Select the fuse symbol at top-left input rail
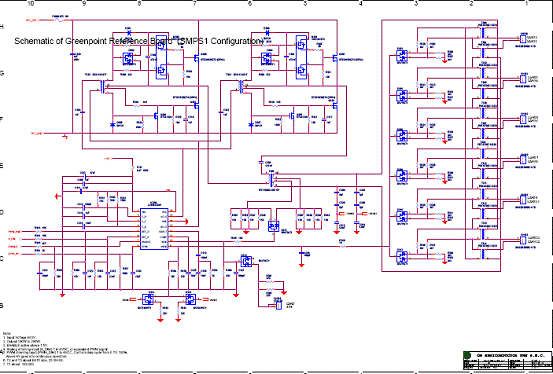 [x=59, y=20]
